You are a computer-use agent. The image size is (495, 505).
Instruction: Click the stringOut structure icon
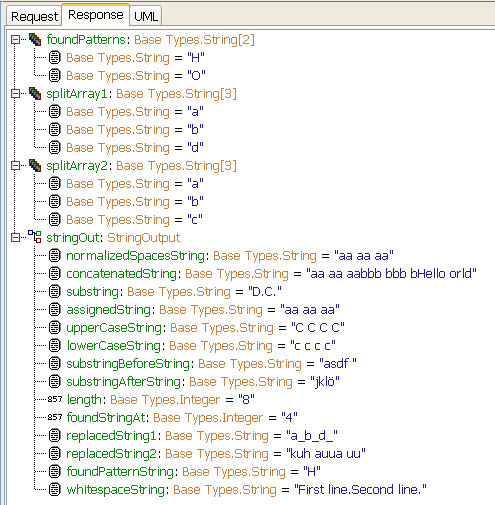tap(35, 237)
